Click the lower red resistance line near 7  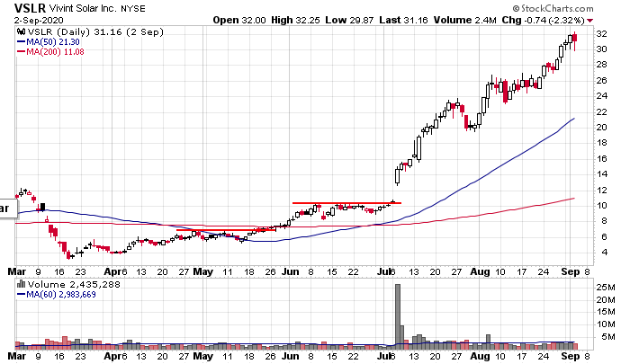click(x=226, y=230)
